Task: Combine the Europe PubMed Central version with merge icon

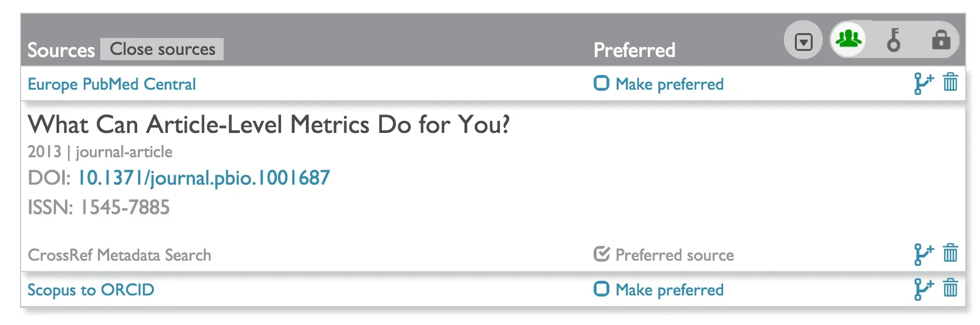Action: pyautogui.click(x=923, y=83)
